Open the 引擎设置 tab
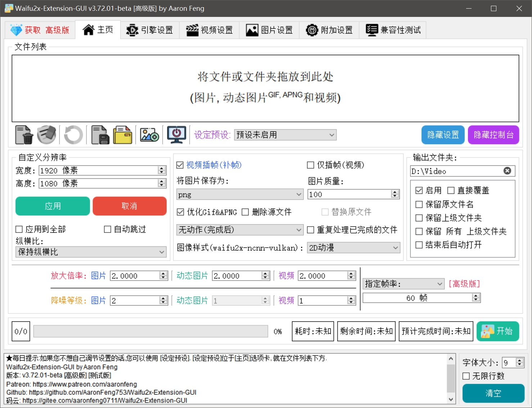Viewport: 532px width, 408px height. click(149, 30)
